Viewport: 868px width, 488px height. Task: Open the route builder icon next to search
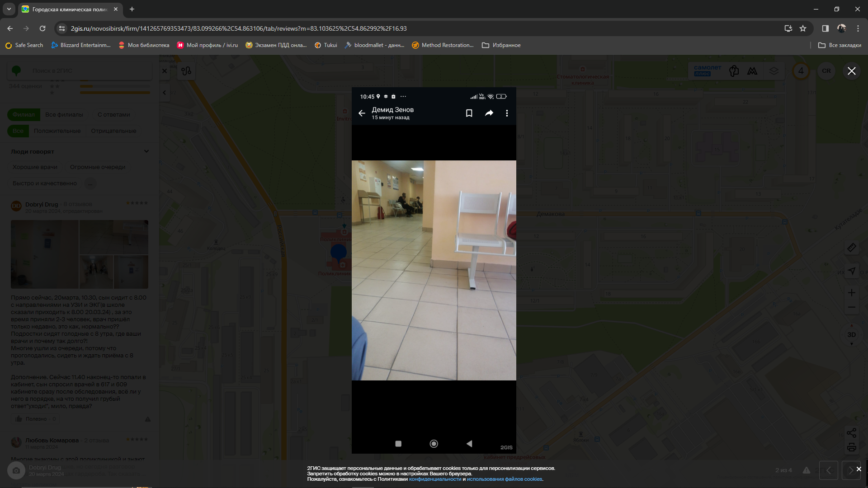point(186,71)
